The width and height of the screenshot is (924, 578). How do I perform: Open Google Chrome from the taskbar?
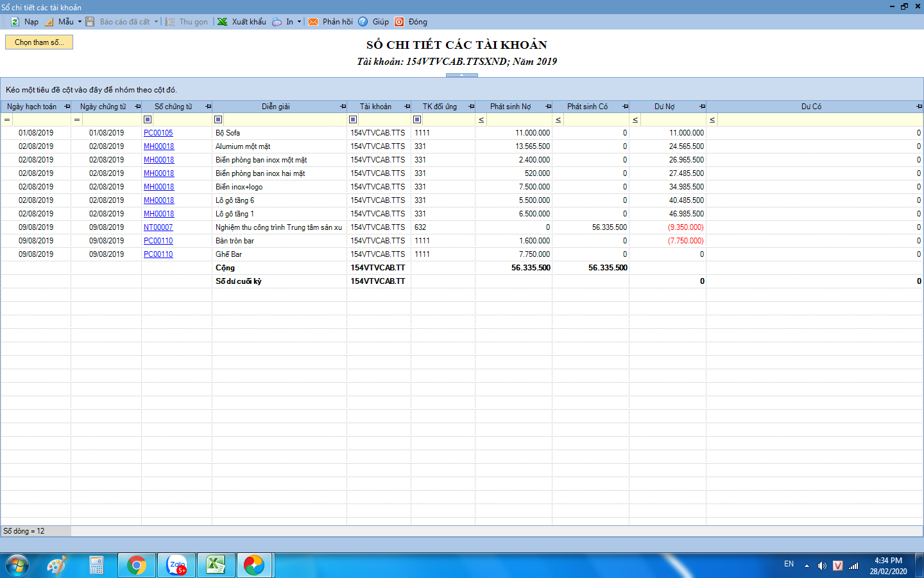pos(136,565)
